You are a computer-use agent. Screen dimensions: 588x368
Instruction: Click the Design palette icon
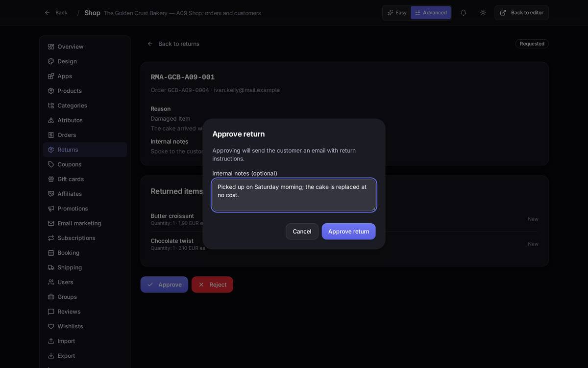[51, 61]
